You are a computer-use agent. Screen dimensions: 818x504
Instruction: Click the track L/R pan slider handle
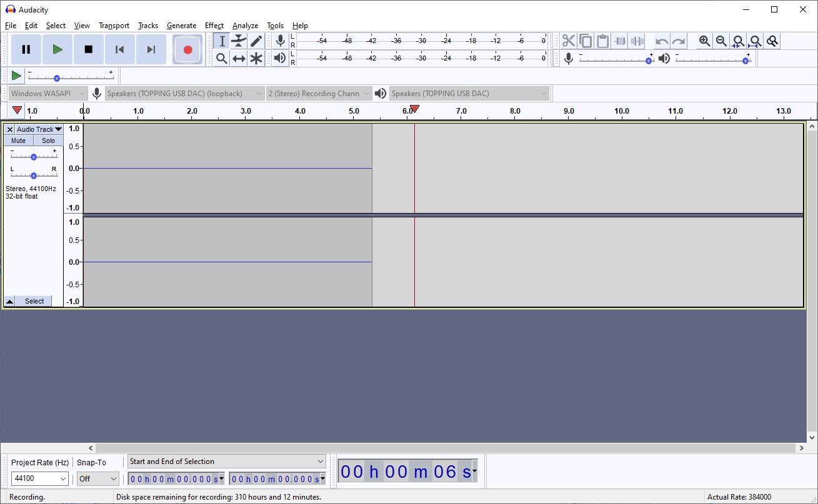click(x=34, y=175)
